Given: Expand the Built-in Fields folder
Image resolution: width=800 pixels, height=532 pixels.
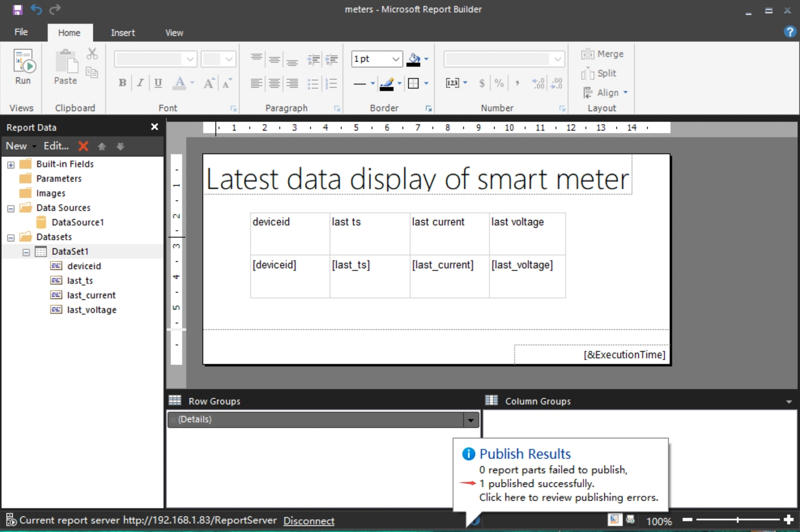Looking at the screenshot, I should (11, 164).
